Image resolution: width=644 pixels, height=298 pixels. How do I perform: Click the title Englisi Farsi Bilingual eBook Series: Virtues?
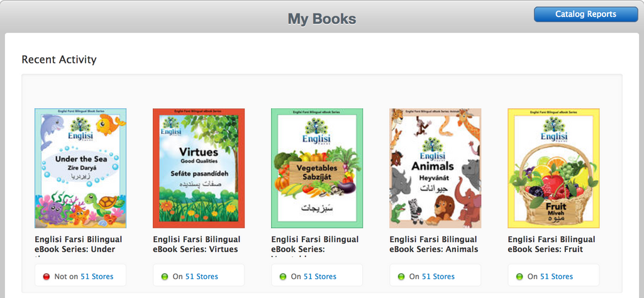tap(196, 245)
